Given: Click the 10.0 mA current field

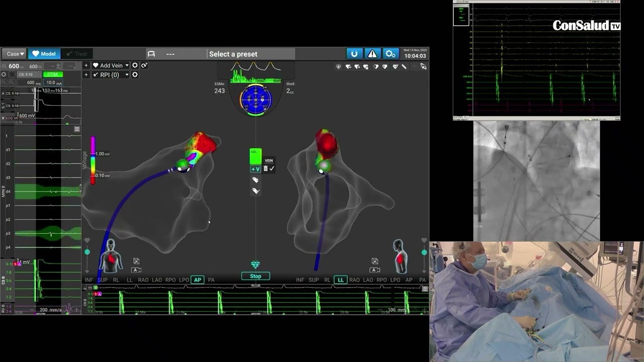Looking at the screenshot, I should click(53, 83).
